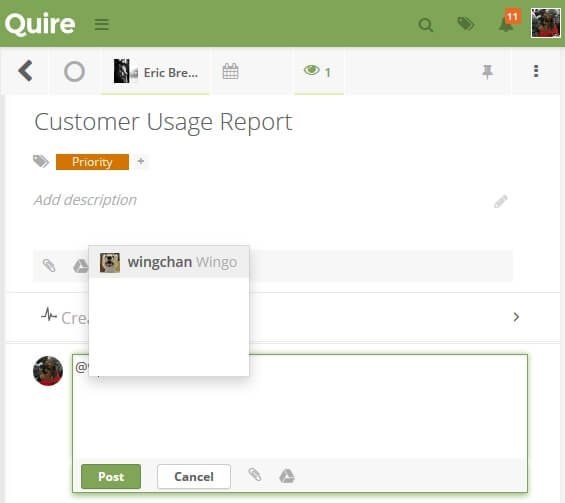This screenshot has height=503, width=565.
Task: Add a tag with the plus button
Action: (x=141, y=161)
